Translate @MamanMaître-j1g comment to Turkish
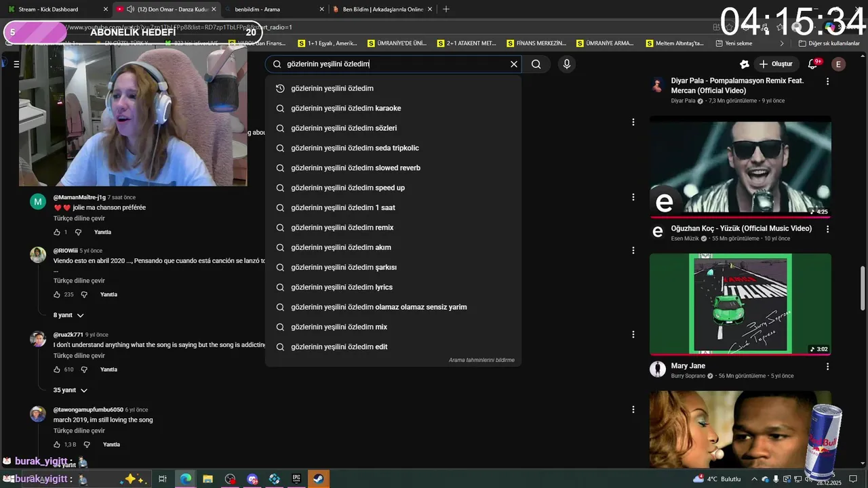This screenshot has width=868, height=488. (x=79, y=218)
